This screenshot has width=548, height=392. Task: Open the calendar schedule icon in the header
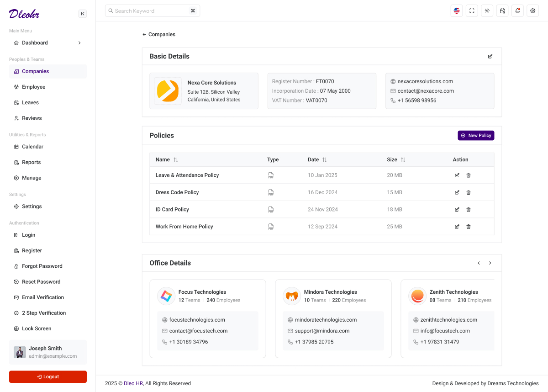pos(502,11)
